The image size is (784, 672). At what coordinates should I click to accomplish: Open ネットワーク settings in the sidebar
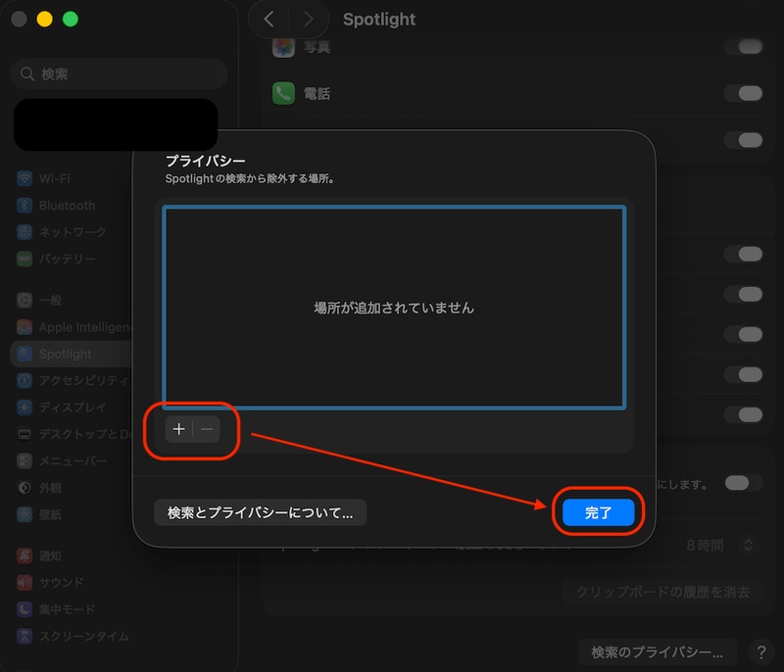pyautogui.click(x=73, y=232)
